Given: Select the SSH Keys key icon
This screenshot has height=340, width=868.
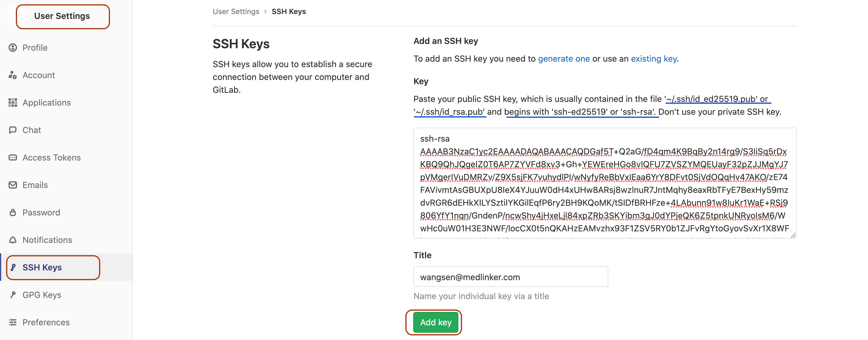Looking at the screenshot, I should 13,267.
